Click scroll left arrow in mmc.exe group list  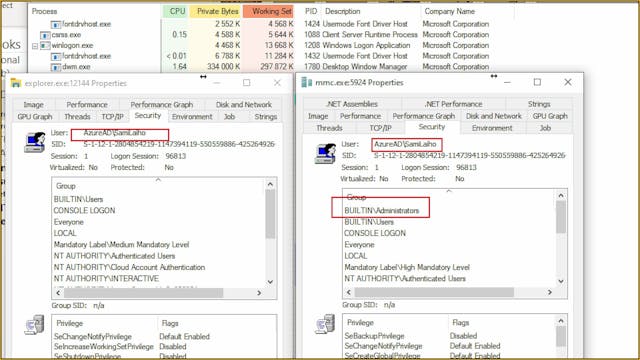click(x=349, y=292)
